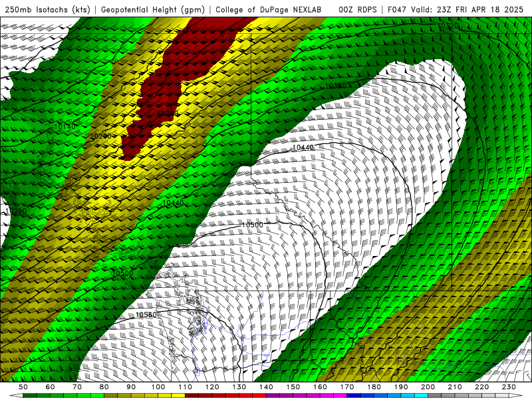Click the '250mb Isotachs (kts)' title text
The width and height of the screenshot is (532, 399).
(48, 9)
